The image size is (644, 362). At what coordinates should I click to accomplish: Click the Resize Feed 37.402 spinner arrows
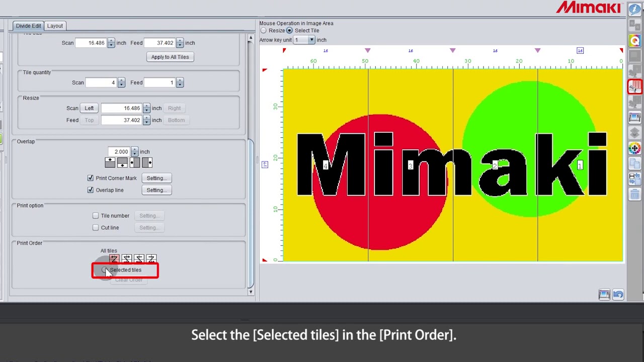click(146, 120)
